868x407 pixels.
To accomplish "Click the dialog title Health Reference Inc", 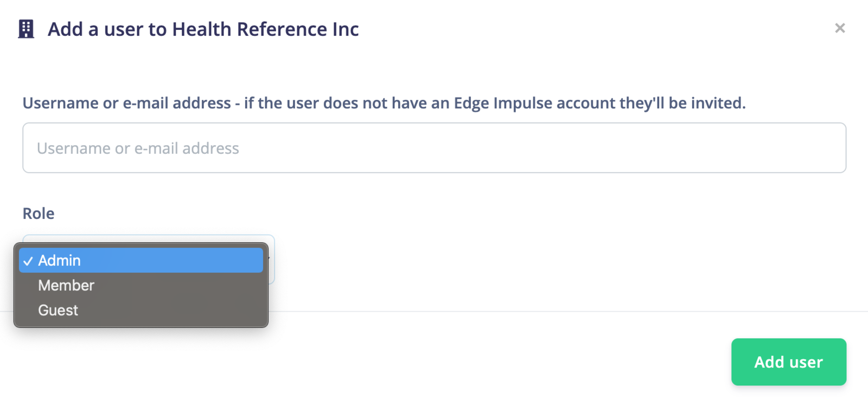I will 265,29.
